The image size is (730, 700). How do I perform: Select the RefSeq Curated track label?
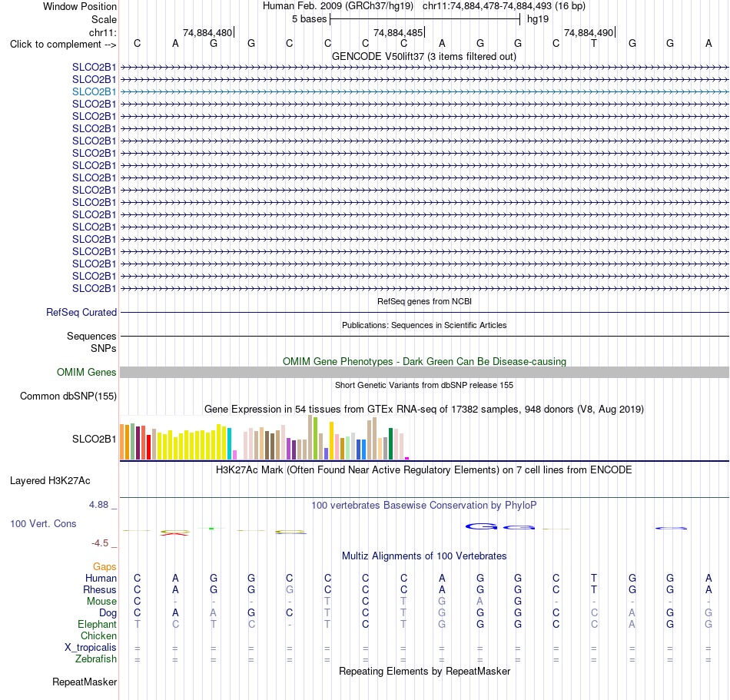pyautogui.click(x=81, y=312)
